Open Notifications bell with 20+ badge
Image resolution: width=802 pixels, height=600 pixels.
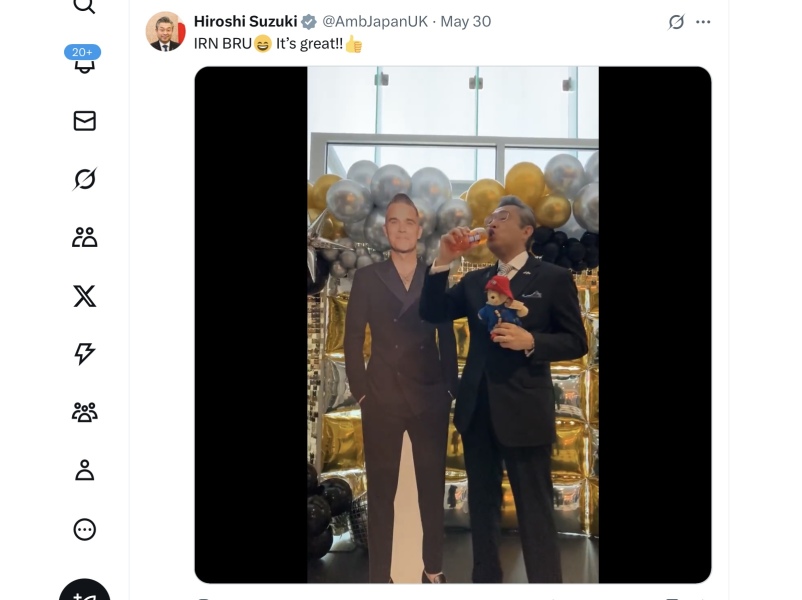click(x=84, y=60)
